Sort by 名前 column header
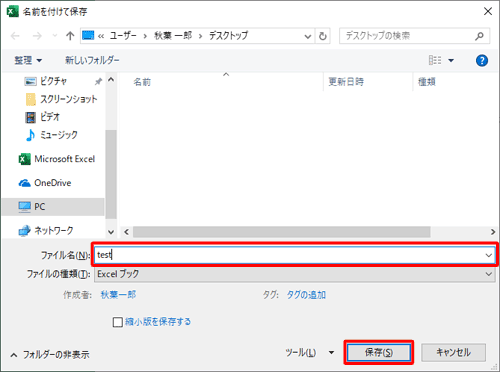 click(x=142, y=82)
